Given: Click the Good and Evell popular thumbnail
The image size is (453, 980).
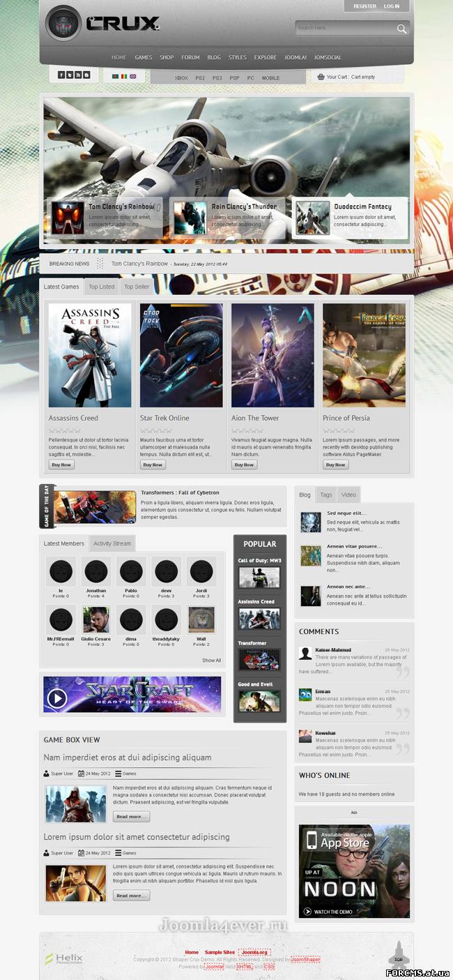Looking at the screenshot, I should [x=259, y=701].
